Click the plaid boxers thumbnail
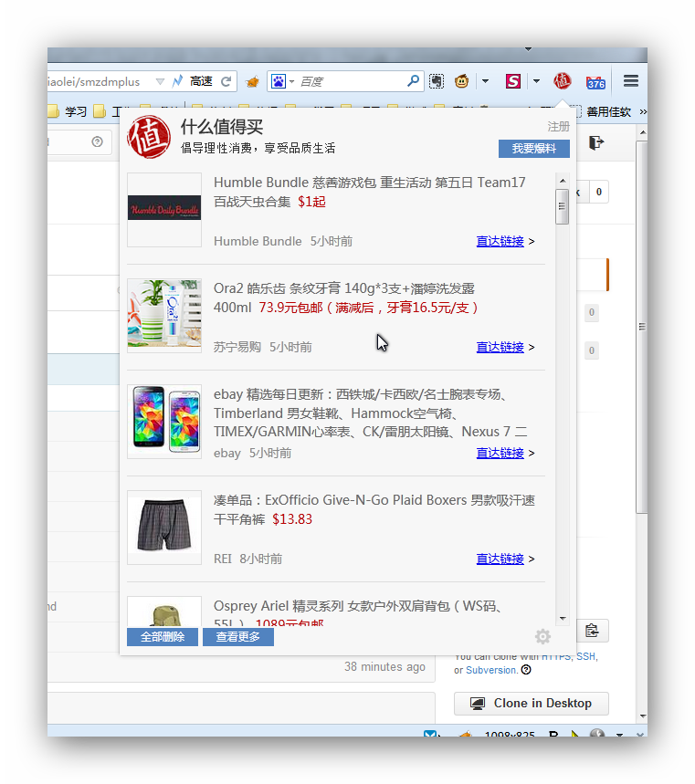 (164, 528)
